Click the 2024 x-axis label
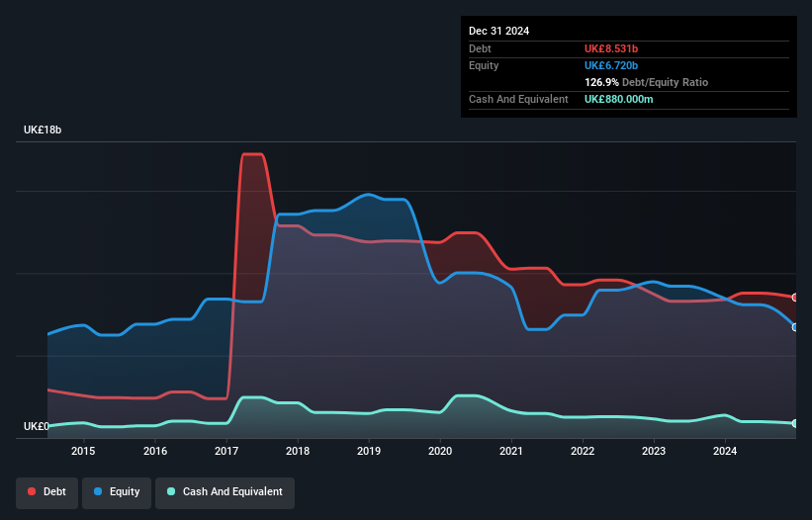812x520 pixels. coord(725,451)
